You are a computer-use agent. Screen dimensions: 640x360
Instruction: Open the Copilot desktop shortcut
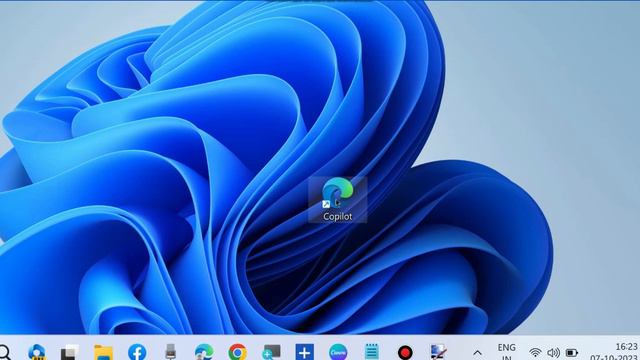pyautogui.click(x=338, y=200)
